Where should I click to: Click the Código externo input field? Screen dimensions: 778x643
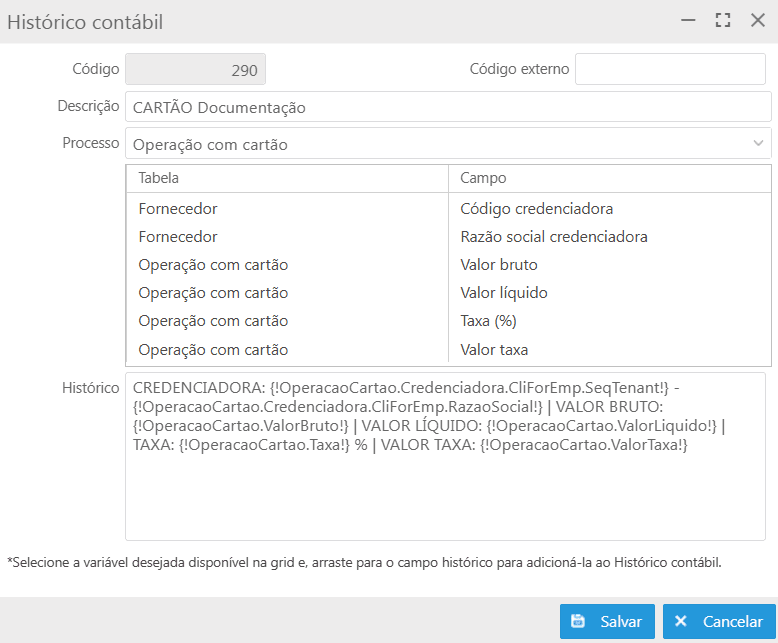coord(670,70)
